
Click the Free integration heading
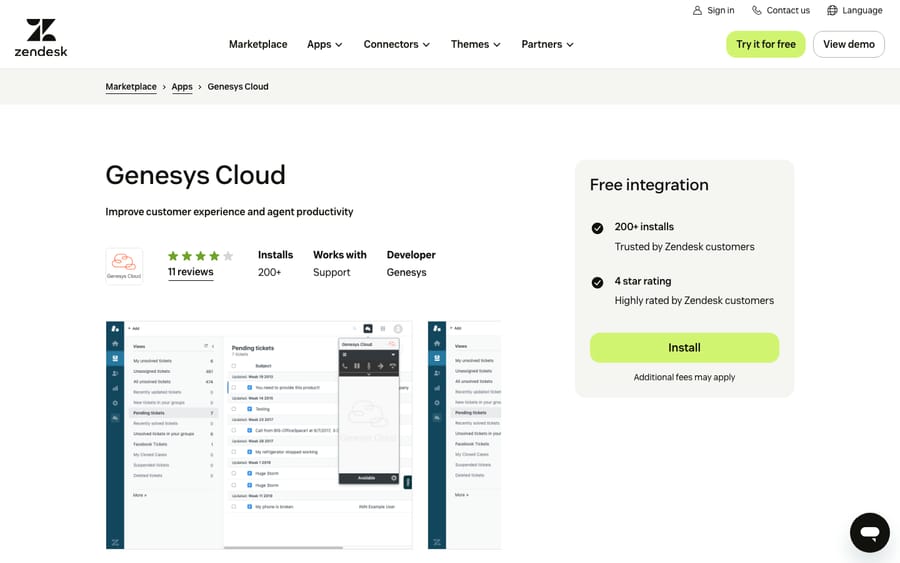point(649,185)
